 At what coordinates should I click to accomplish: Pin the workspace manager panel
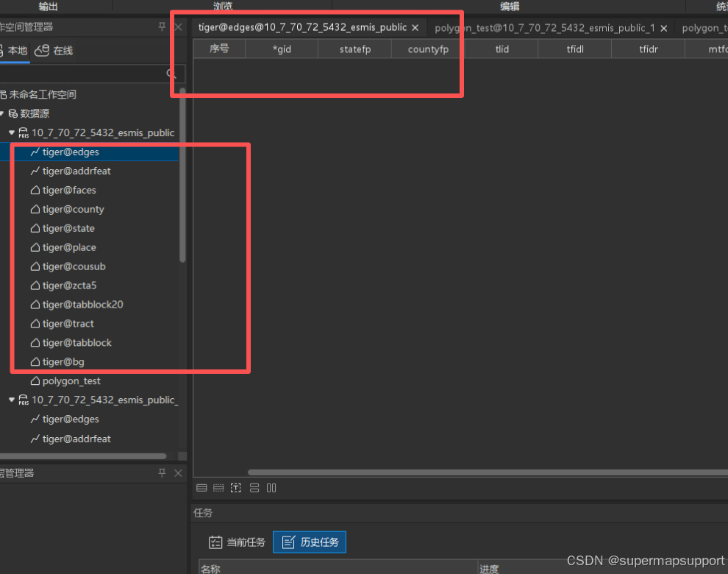tap(162, 26)
